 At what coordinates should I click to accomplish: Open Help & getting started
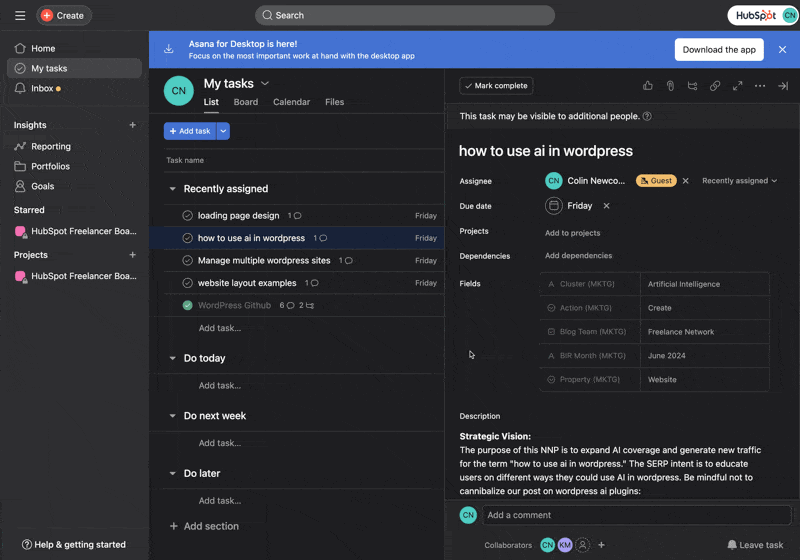tap(74, 545)
